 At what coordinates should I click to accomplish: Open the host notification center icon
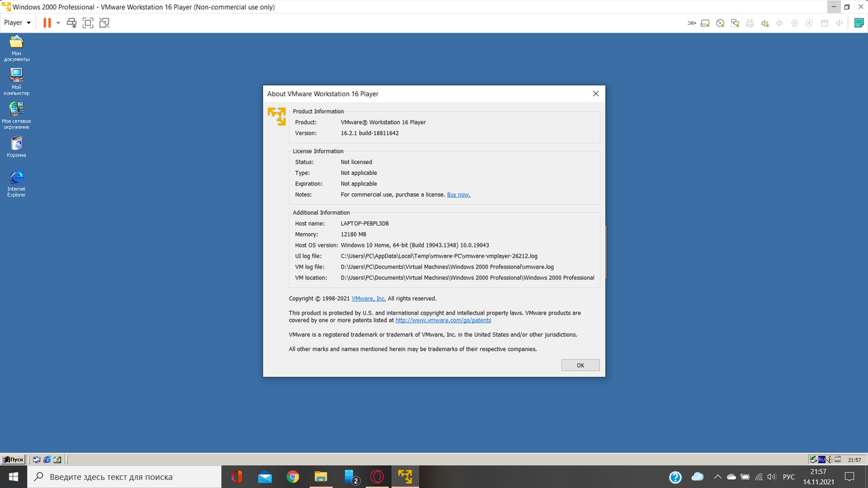(850, 477)
